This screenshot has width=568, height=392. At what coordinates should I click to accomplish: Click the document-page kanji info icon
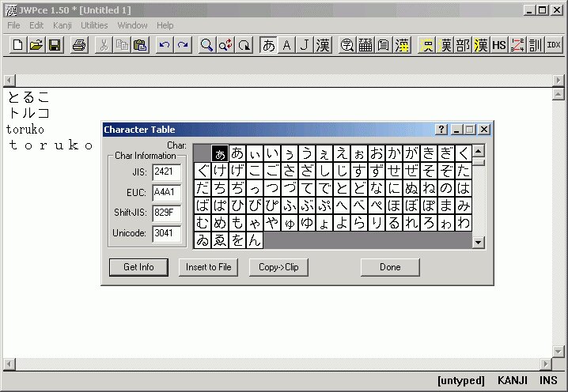[384, 45]
